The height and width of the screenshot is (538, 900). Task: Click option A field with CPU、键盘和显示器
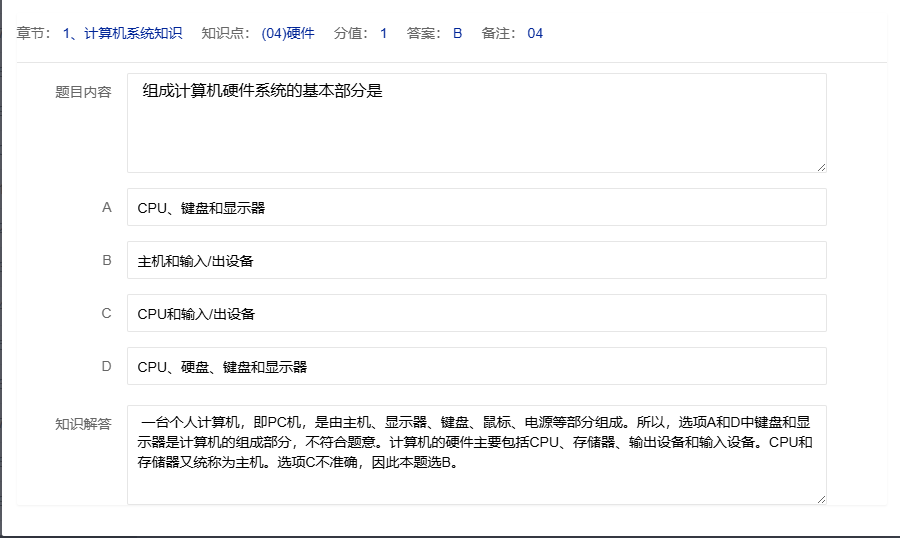coord(476,208)
